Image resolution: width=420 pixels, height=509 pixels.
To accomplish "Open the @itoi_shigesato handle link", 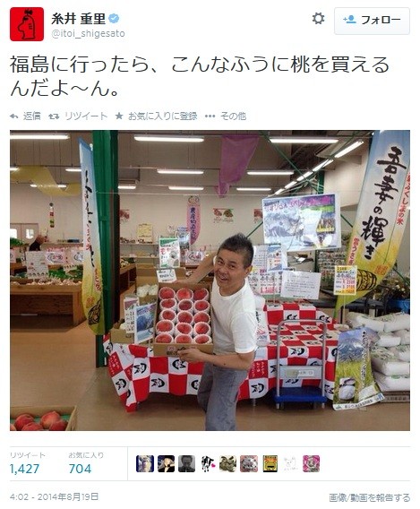I will click(88, 34).
